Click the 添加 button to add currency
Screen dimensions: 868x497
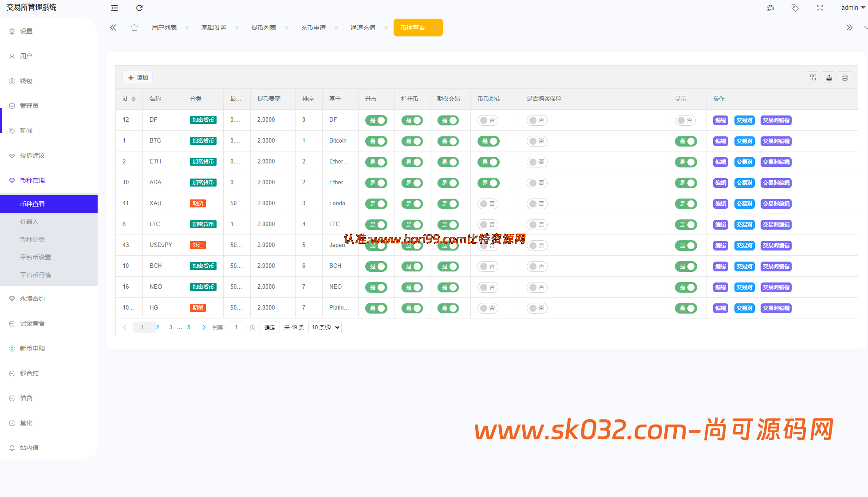[137, 77]
